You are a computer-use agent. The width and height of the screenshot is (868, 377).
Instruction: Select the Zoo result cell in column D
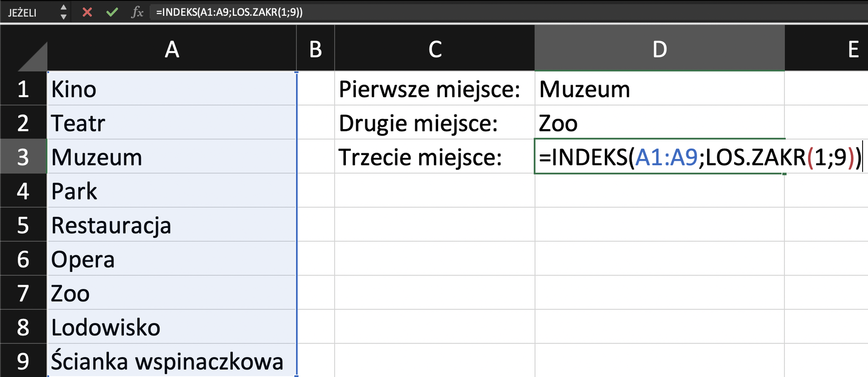(x=659, y=122)
